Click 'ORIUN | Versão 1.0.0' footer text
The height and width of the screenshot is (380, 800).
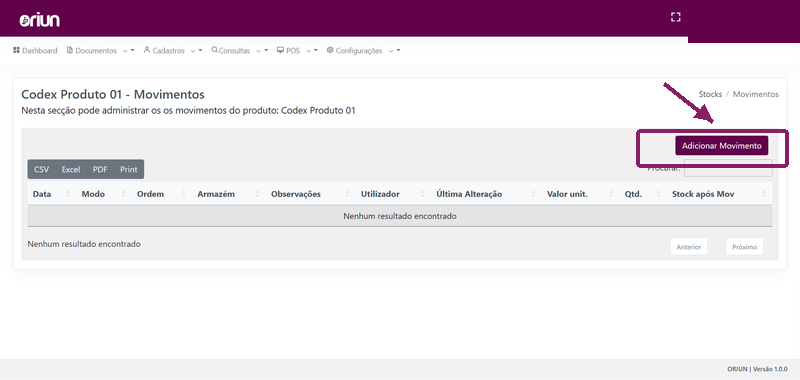click(757, 369)
